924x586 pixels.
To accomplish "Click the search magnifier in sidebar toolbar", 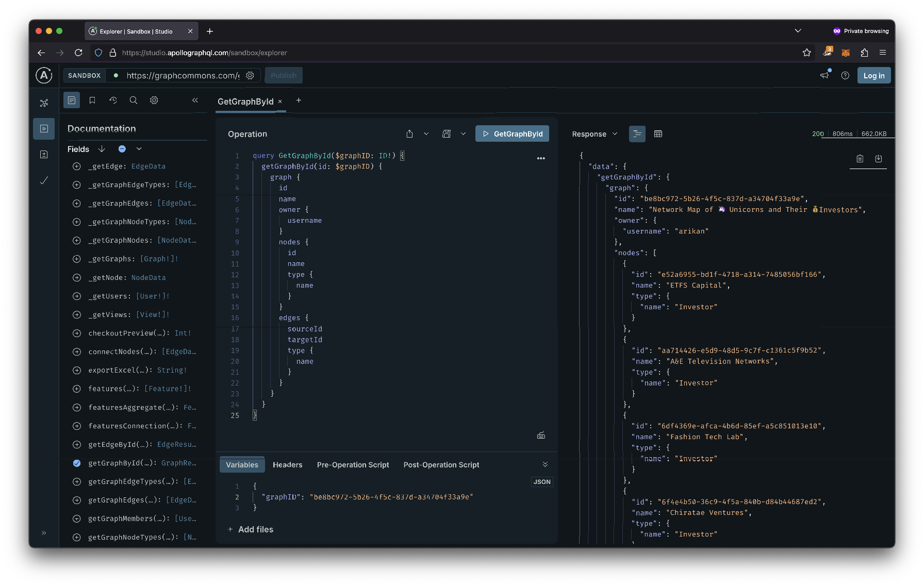I will click(134, 101).
